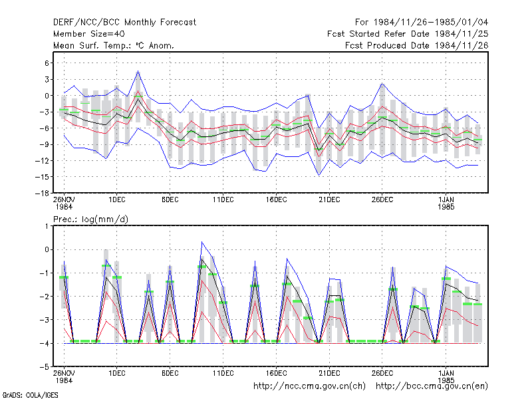Image resolution: width=532 pixels, height=399 pixels.
Task: Click the 26NOV 1984 tick on temperature chart
Action: [64, 203]
